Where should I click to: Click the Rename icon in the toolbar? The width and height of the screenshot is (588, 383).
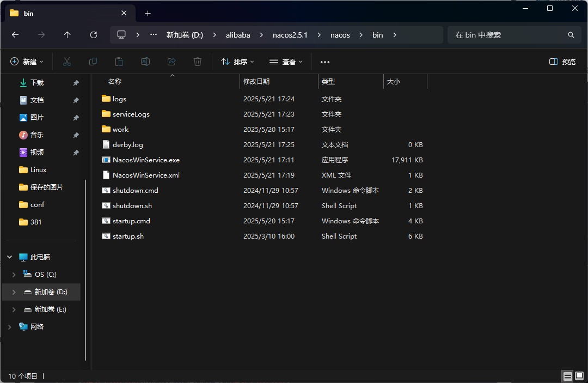pyautogui.click(x=145, y=62)
